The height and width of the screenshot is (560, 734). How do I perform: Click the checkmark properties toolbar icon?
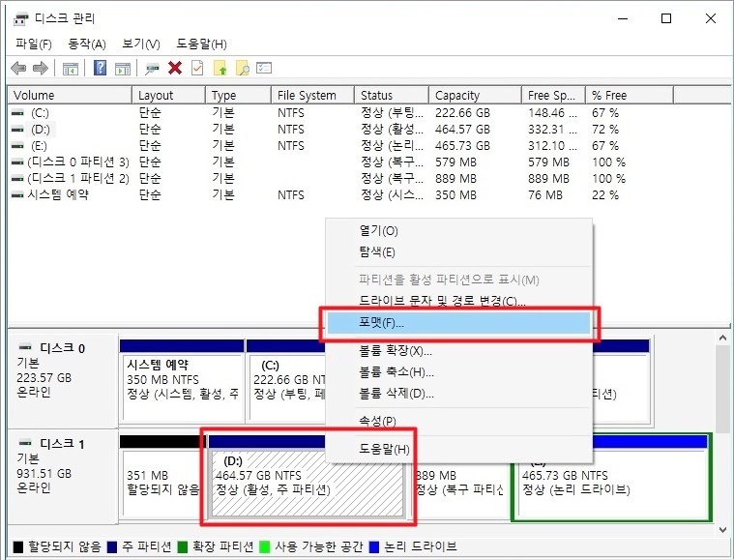tap(197, 69)
